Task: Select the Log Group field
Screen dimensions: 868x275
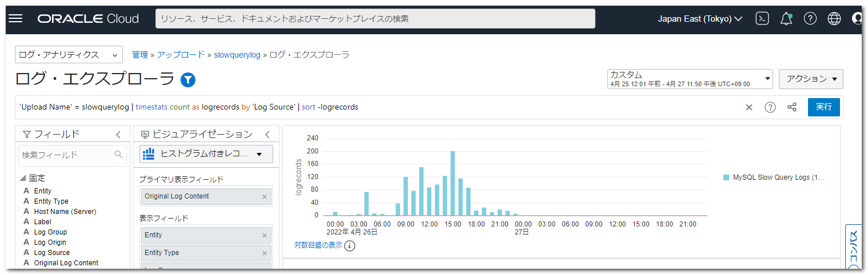Action: (50, 232)
